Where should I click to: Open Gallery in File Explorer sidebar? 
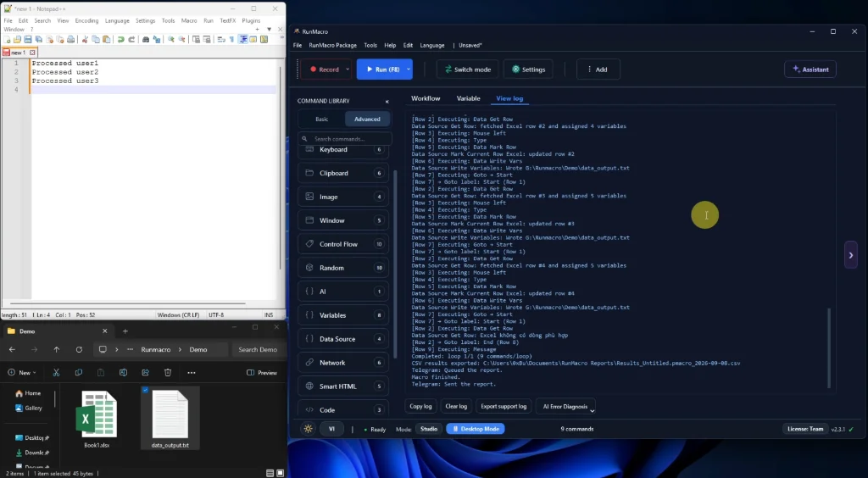point(28,408)
